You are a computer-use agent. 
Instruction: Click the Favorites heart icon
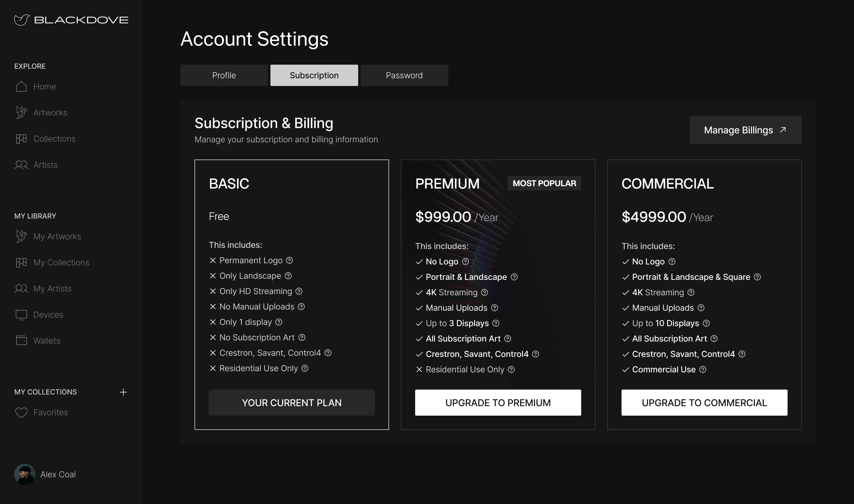coord(21,412)
